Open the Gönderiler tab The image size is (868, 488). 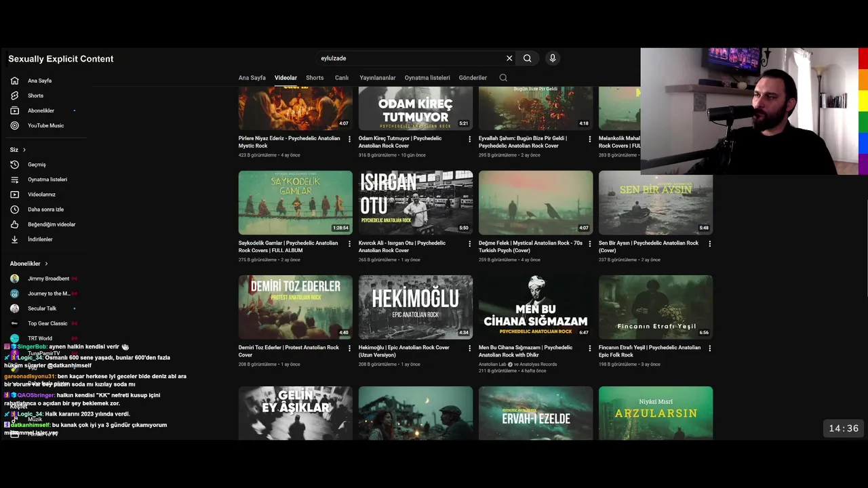pyautogui.click(x=473, y=78)
